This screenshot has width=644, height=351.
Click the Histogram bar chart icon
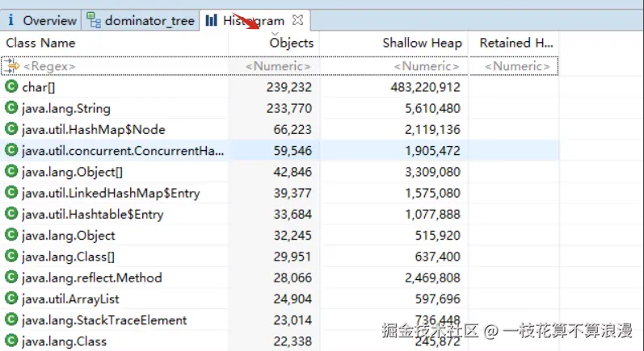click(211, 20)
